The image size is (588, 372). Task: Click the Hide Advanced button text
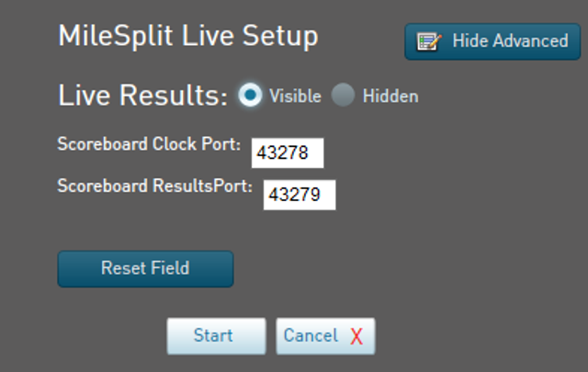[x=511, y=40]
